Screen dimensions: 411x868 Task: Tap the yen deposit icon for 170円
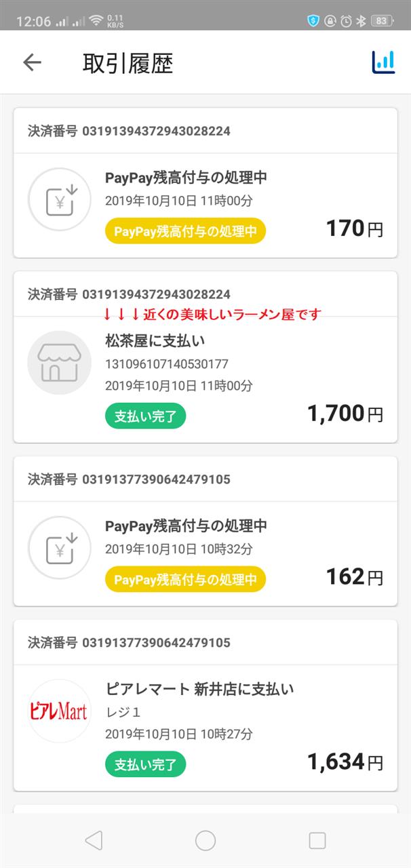(59, 199)
